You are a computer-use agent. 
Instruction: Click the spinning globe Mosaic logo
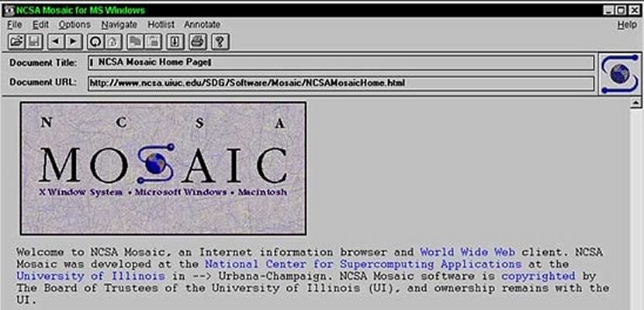pos(618,74)
